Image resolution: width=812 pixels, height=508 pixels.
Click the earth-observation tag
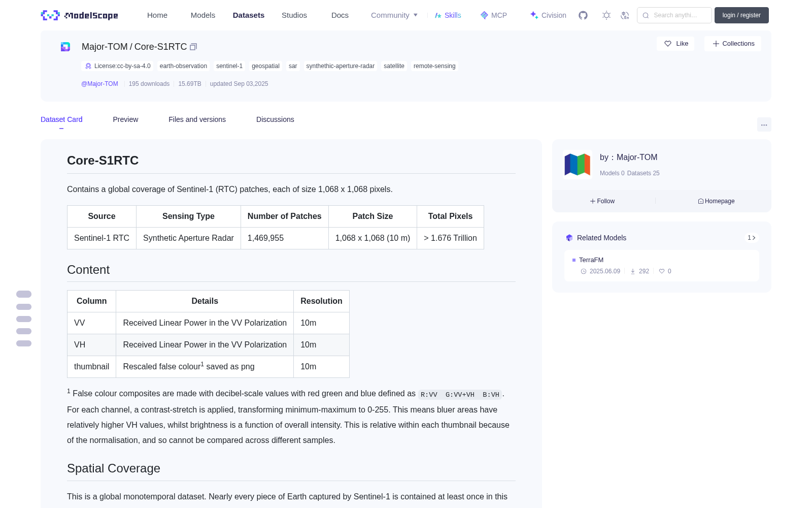pos(183,66)
